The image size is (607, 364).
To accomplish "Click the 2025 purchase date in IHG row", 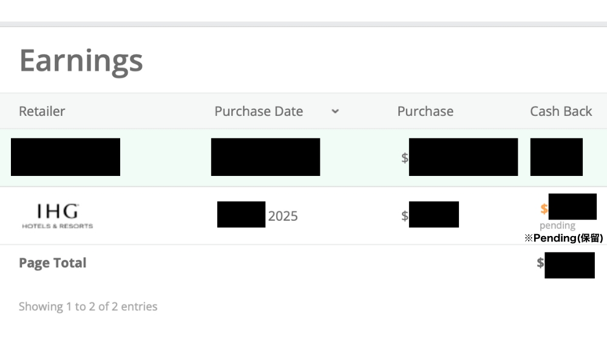I will pyautogui.click(x=282, y=216).
